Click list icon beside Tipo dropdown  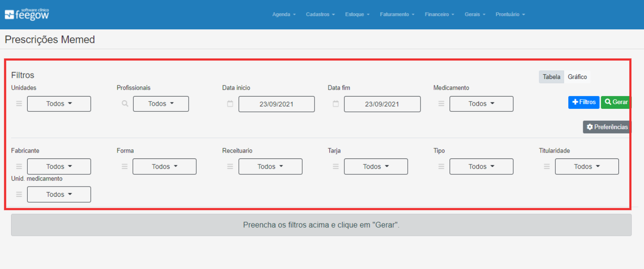click(441, 167)
